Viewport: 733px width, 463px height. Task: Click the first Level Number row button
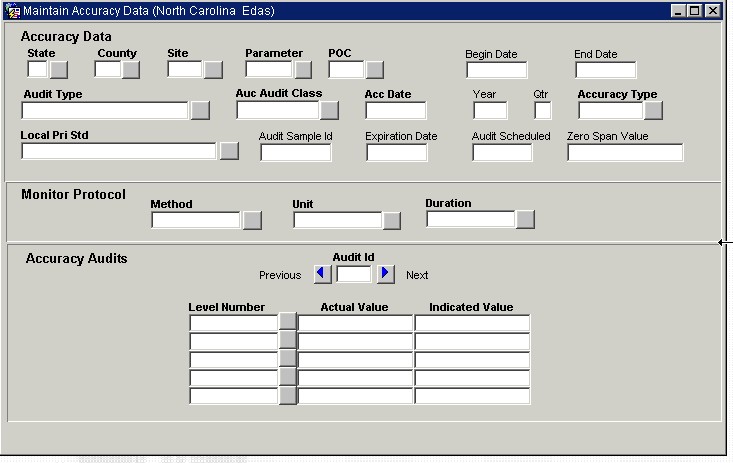click(288, 322)
